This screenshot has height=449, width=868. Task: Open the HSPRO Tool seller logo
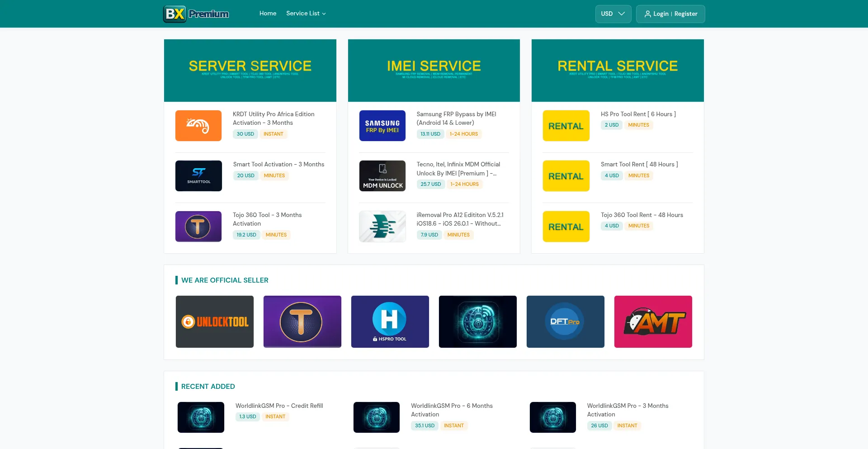[390, 322]
